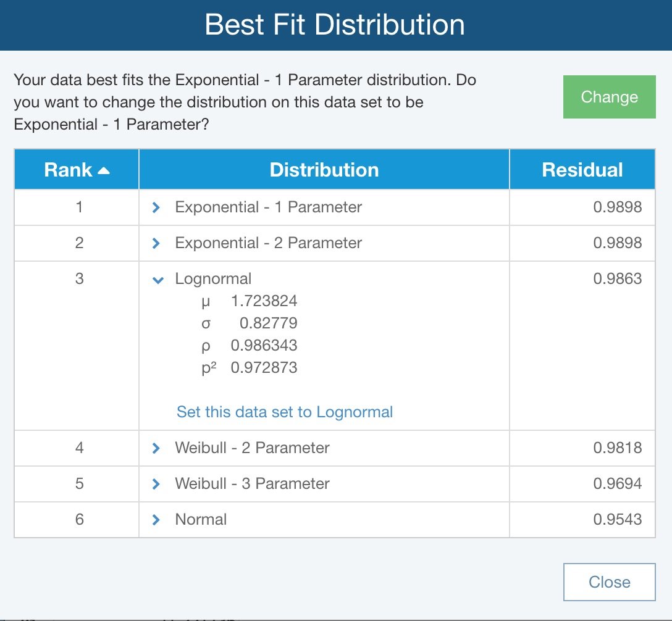Image resolution: width=672 pixels, height=621 pixels.
Task: Click the Distribution column header
Action: 324,169
